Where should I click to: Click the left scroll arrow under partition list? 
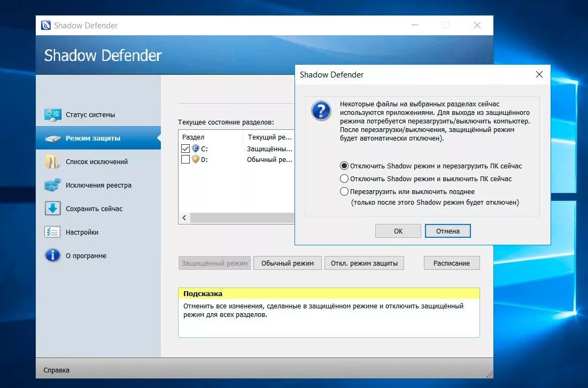[x=184, y=218]
